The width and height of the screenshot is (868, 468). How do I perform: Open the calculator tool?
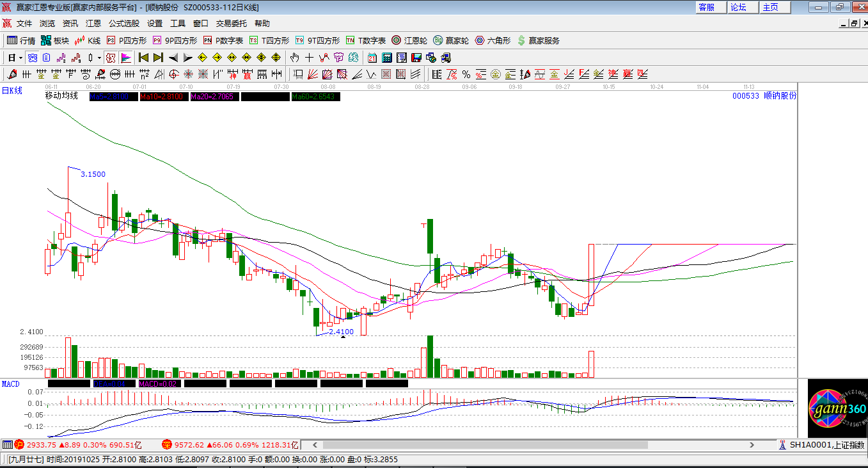coord(386,58)
